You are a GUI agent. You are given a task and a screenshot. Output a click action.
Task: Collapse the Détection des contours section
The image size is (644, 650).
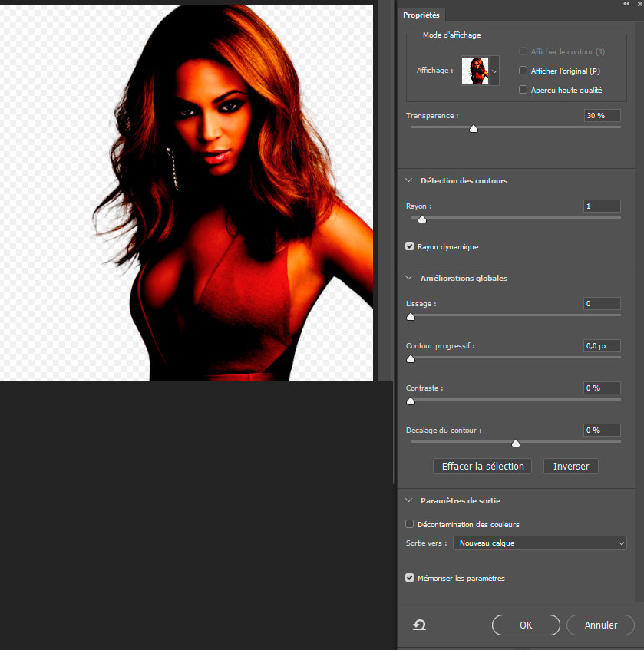(x=409, y=180)
